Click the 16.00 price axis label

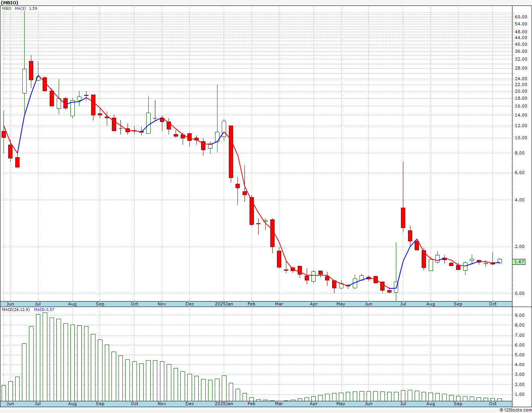coord(521,106)
